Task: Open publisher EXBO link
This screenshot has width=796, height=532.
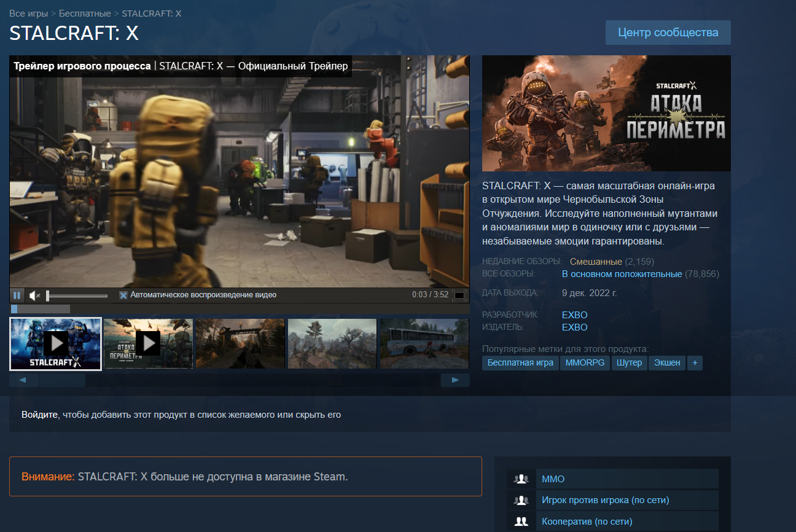Action: click(x=575, y=327)
